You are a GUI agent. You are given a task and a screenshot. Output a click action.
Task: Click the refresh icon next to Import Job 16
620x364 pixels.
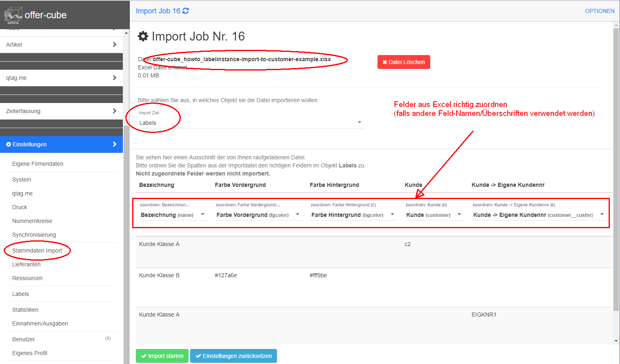(186, 11)
